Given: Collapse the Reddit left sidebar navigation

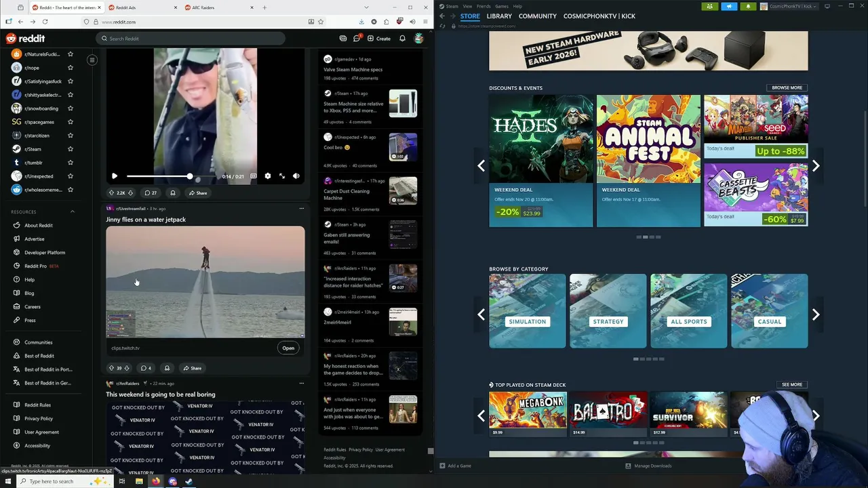Looking at the screenshot, I should point(92,60).
